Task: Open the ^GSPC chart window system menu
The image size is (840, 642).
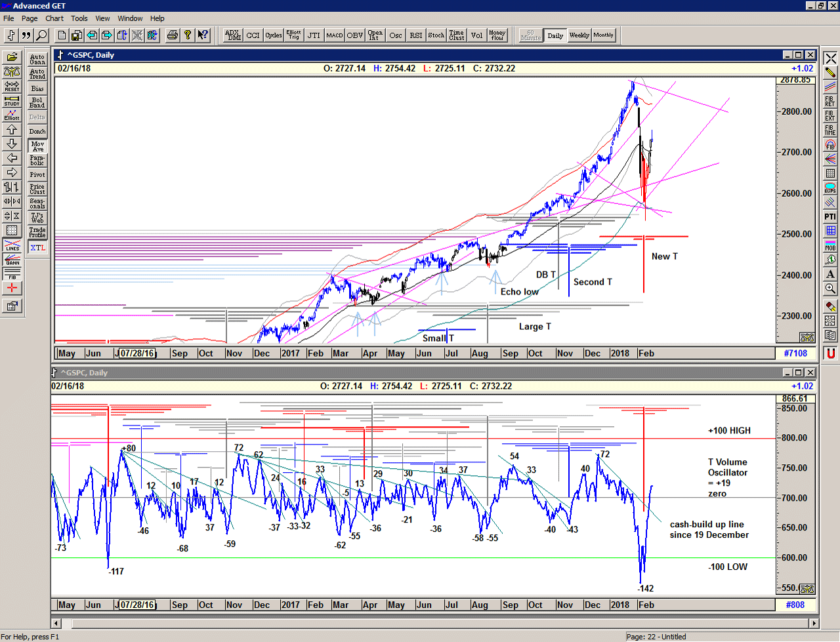Action: click(x=60, y=55)
